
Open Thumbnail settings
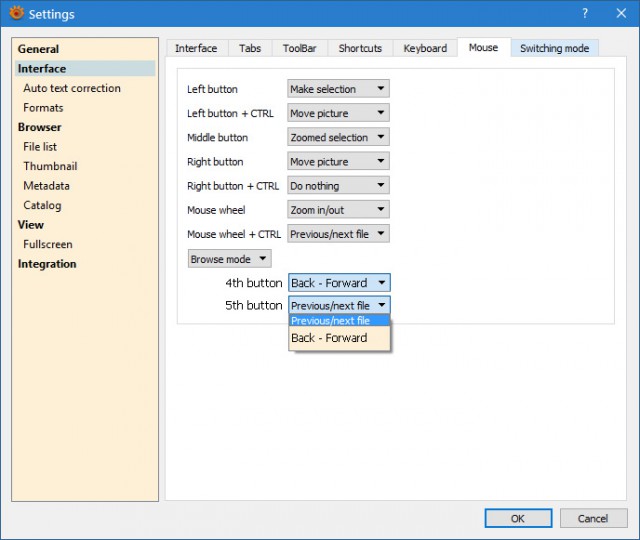point(50,166)
